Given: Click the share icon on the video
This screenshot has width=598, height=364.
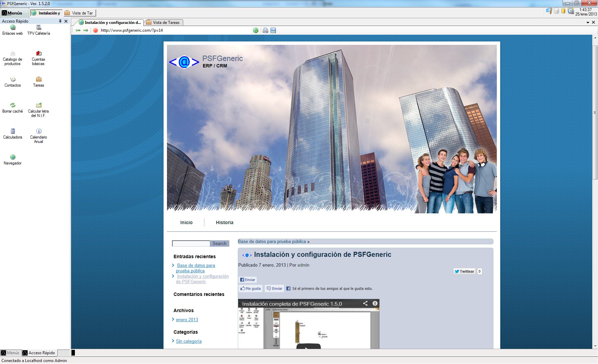Looking at the screenshot, I should pos(365,303).
